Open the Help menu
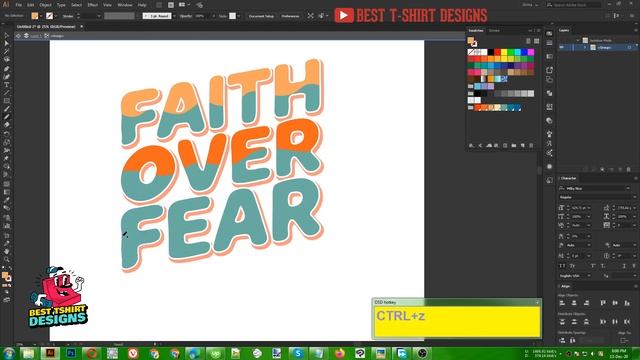This screenshot has height=360, width=640. point(142,5)
